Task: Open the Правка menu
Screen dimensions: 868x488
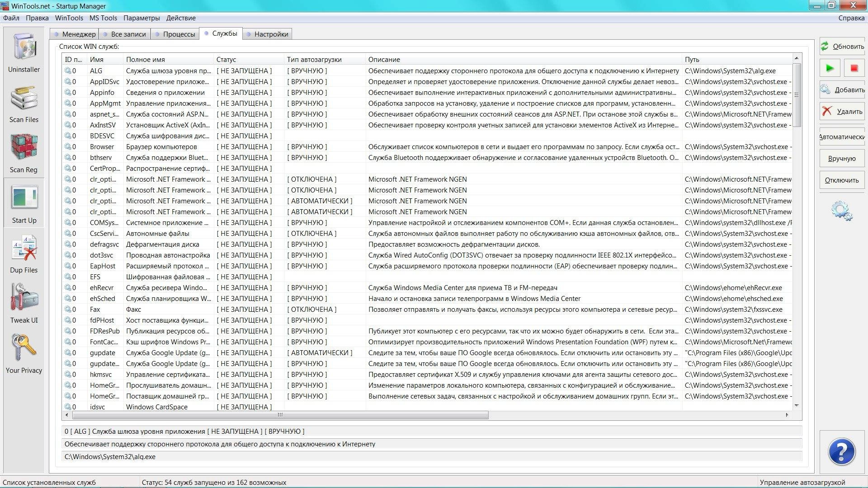Action: click(x=37, y=18)
